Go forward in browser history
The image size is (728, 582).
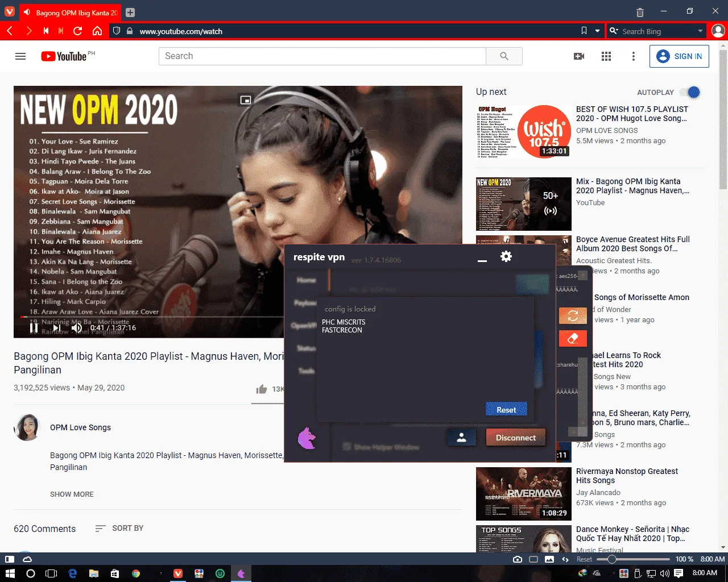pos(28,31)
